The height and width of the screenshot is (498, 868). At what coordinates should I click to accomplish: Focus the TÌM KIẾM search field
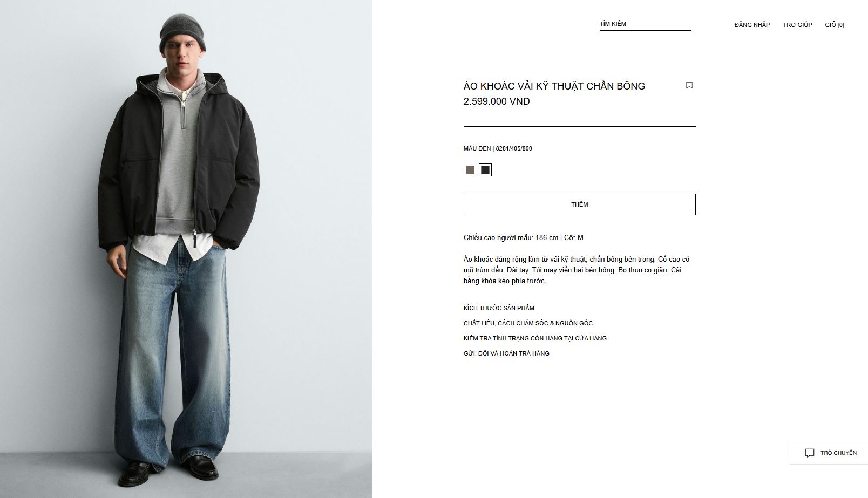point(645,24)
